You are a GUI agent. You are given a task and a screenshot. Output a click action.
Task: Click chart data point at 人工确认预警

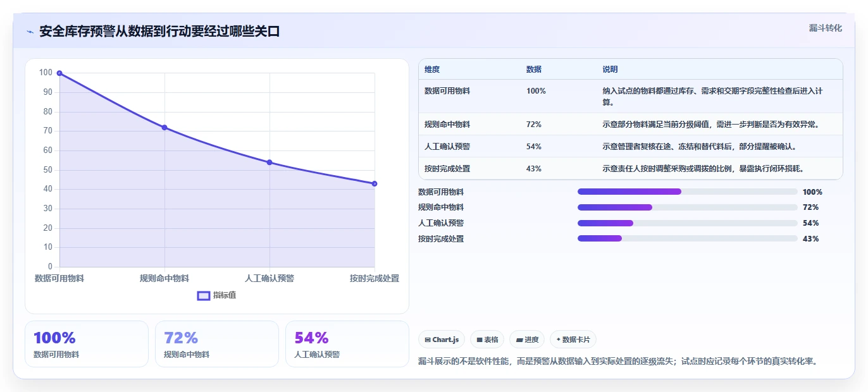click(x=270, y=162)
